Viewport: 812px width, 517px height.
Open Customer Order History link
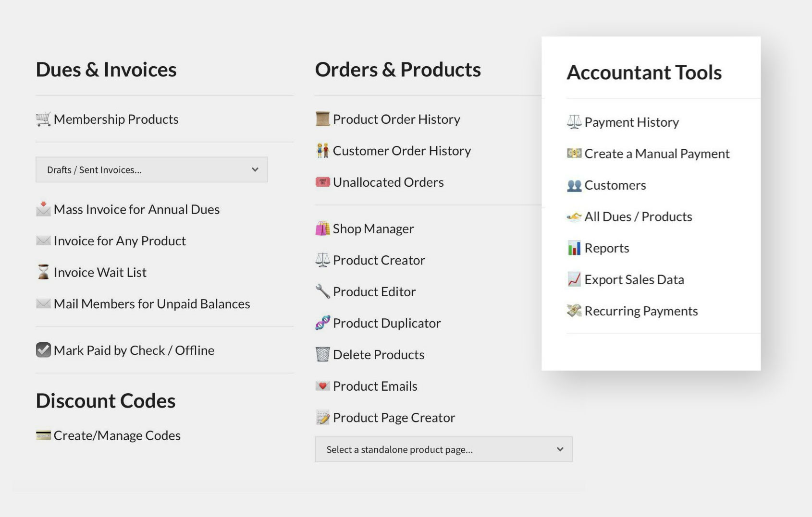[402, 151]
